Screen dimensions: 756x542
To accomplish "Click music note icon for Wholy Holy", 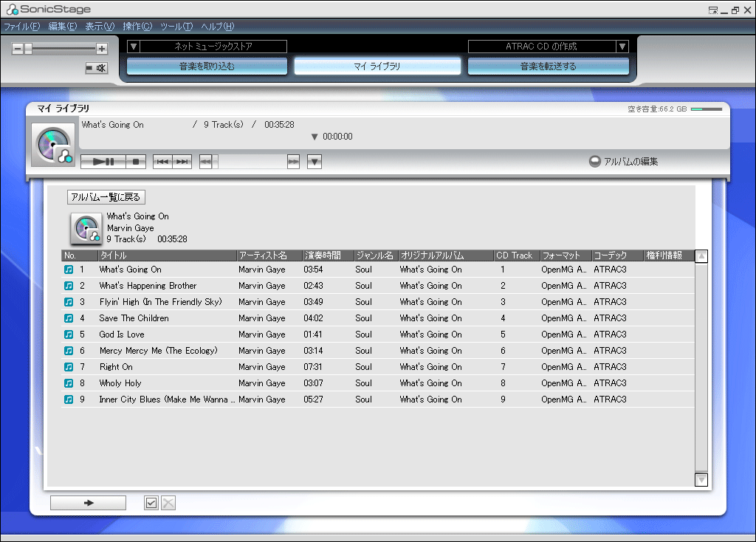I will 69,383.
